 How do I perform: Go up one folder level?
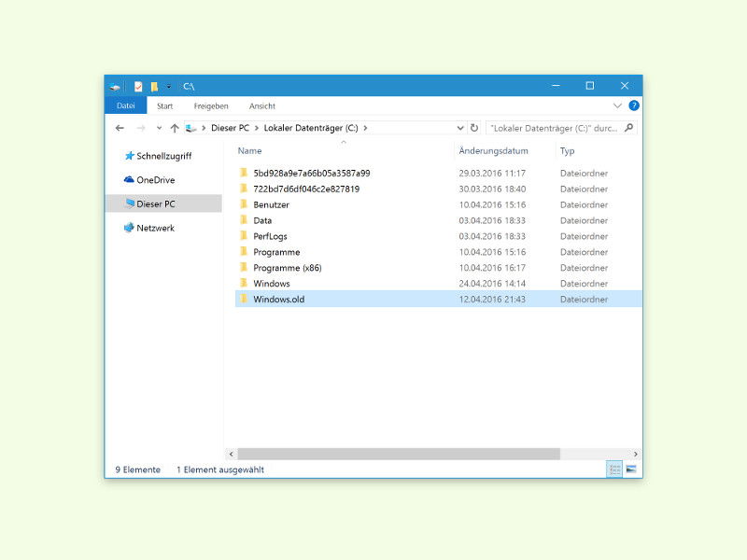[x=175, y=128]
